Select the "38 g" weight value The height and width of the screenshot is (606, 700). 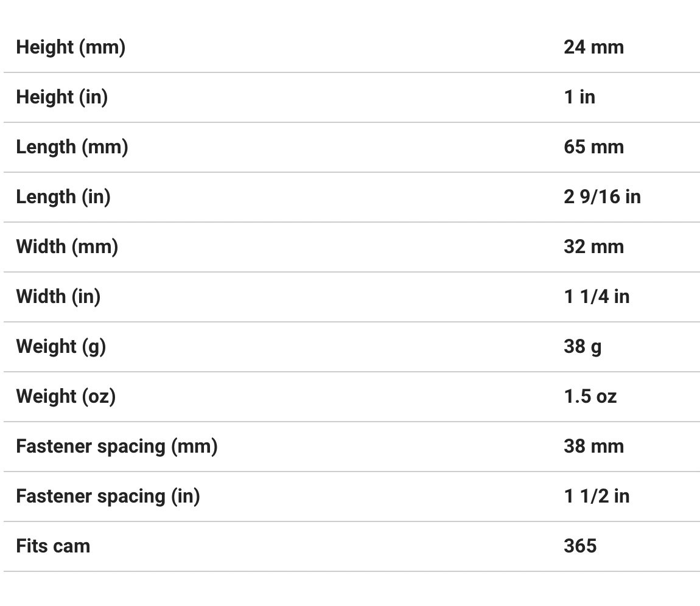[583, 346]
